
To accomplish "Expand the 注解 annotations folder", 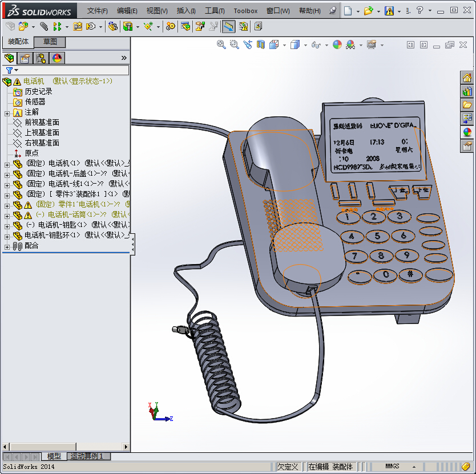I will (7, 114).
